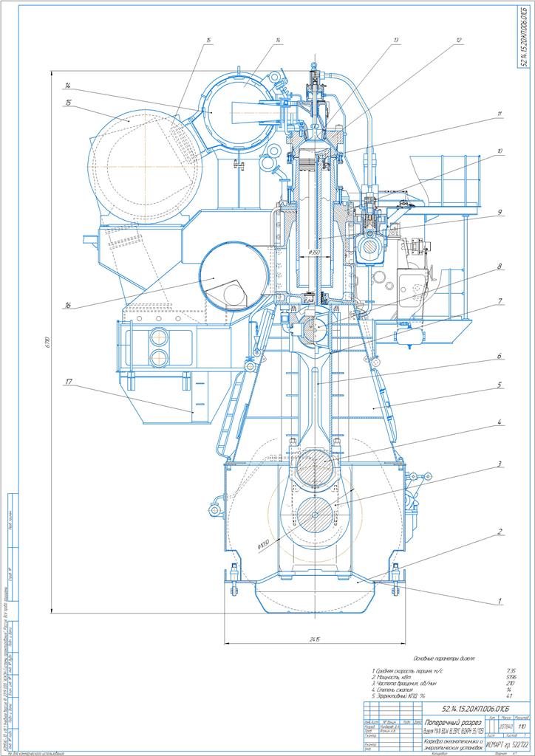Click the group label 'ИСМАРТ гр. 522722'
535x756 pixels.
click(507, 744)
